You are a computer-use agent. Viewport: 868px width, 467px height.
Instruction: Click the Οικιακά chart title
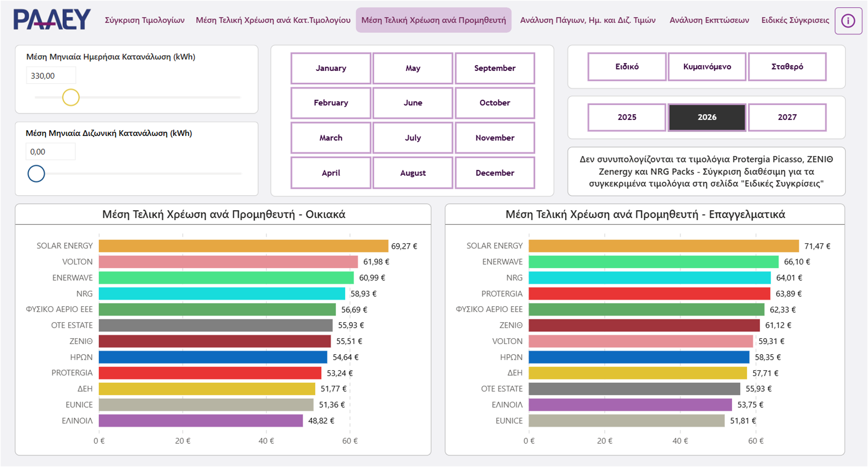(224, 214)
